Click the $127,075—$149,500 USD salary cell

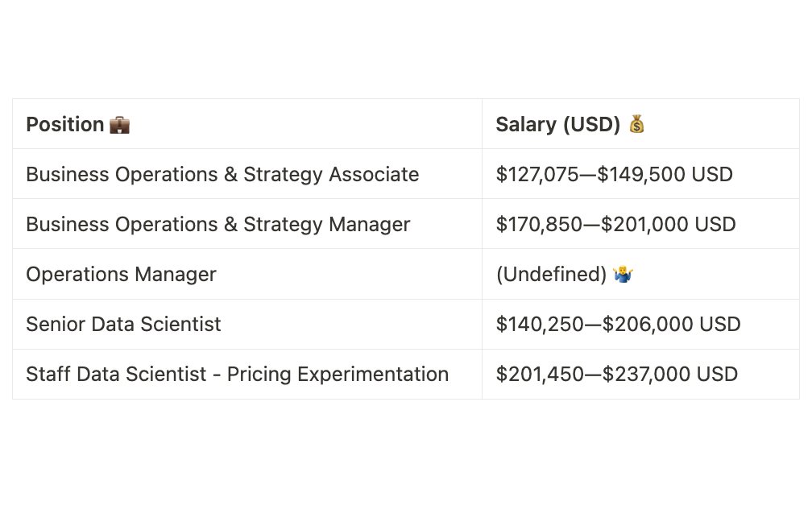point(640,174)
